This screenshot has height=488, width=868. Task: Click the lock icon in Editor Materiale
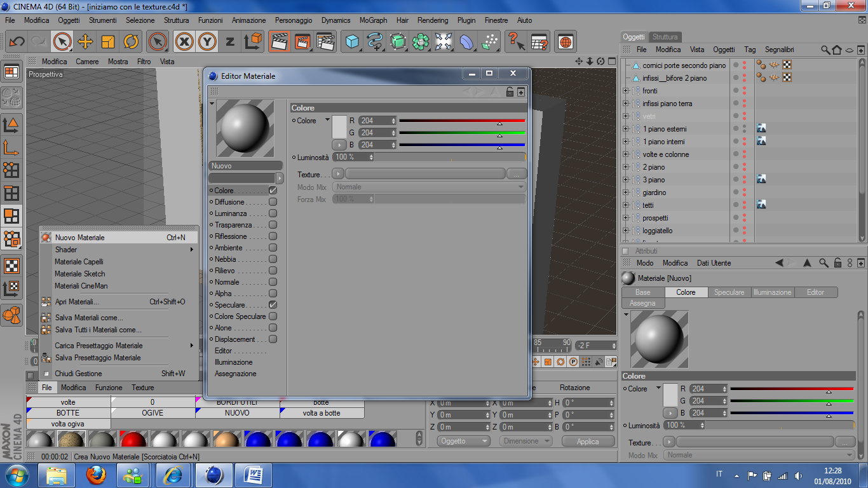pos(510,92)
